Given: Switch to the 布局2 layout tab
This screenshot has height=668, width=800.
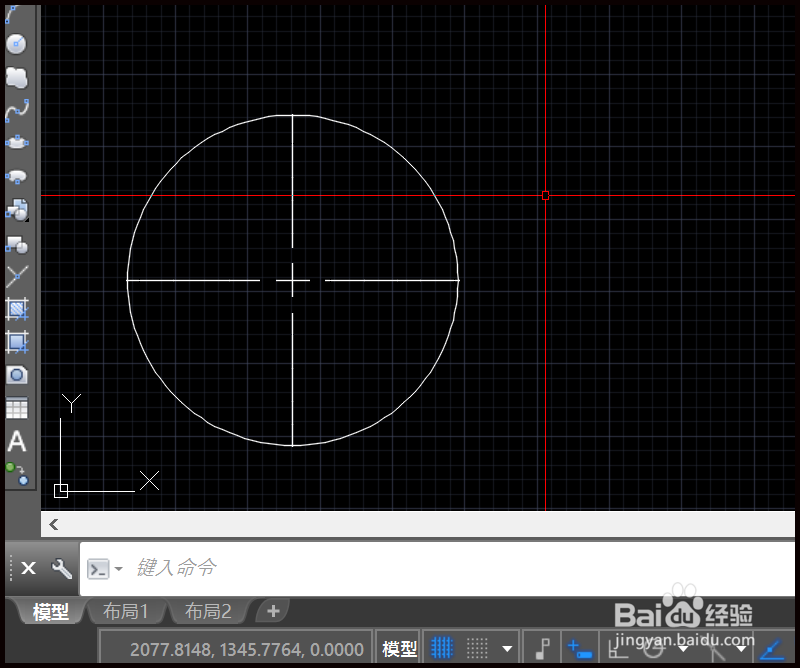Looking at the screenshot, I should pos(208,611).
